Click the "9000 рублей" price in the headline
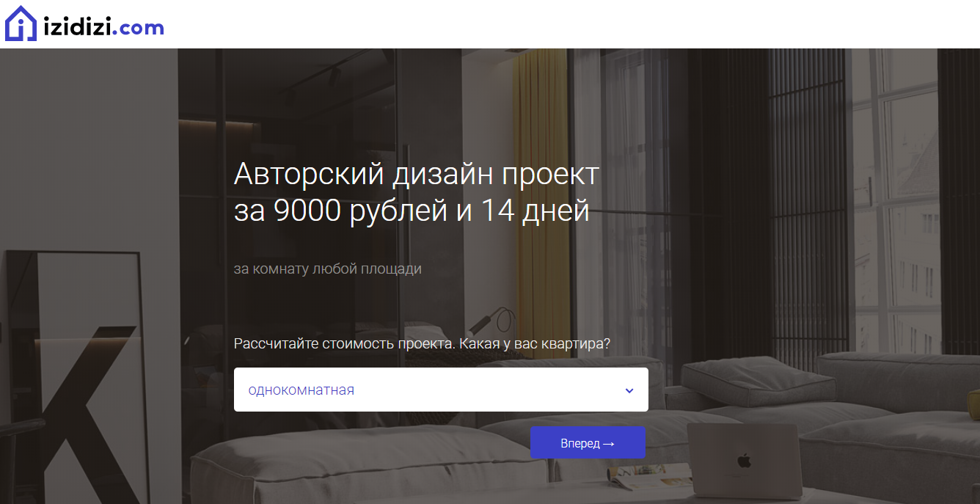 tap(359, 211)
